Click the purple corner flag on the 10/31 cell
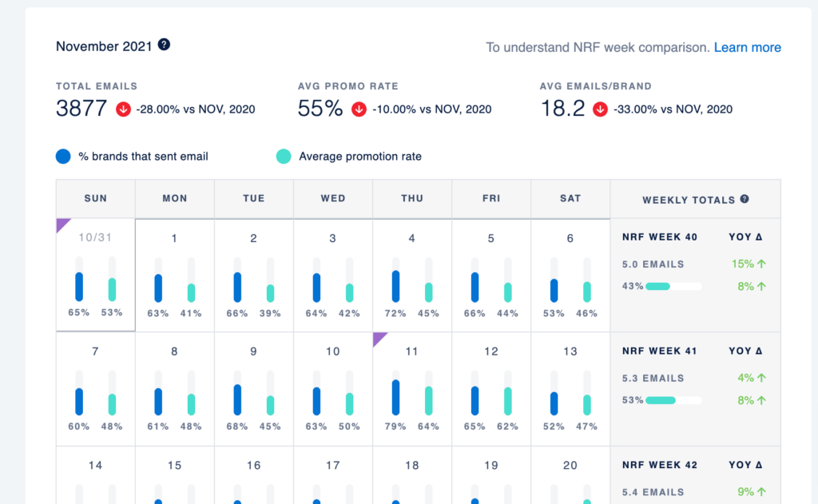 [x=62, y=224]
